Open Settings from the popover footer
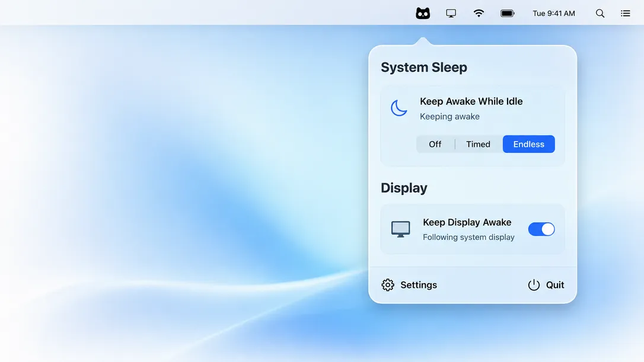The image size is (644, 362). [x=419, y=285]
